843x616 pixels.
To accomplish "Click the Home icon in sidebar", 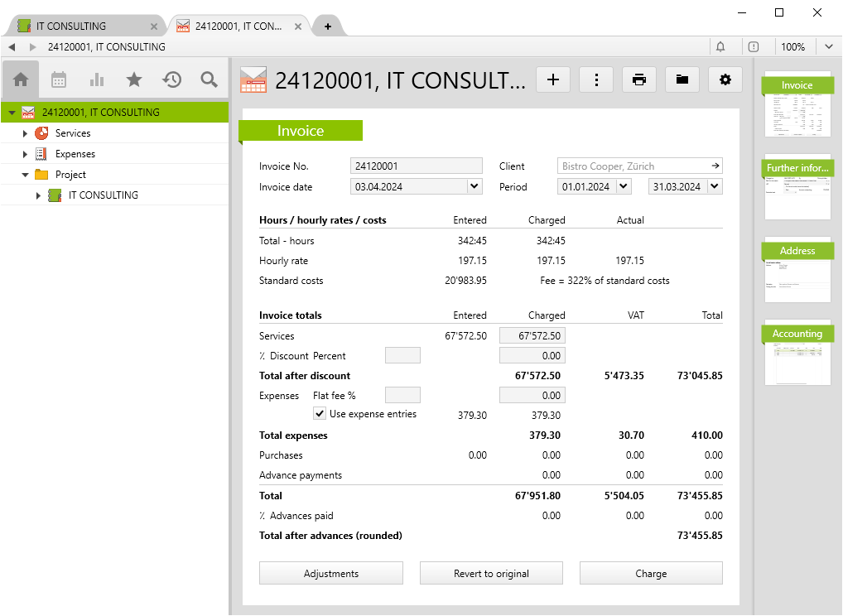I will pos(21,79).
